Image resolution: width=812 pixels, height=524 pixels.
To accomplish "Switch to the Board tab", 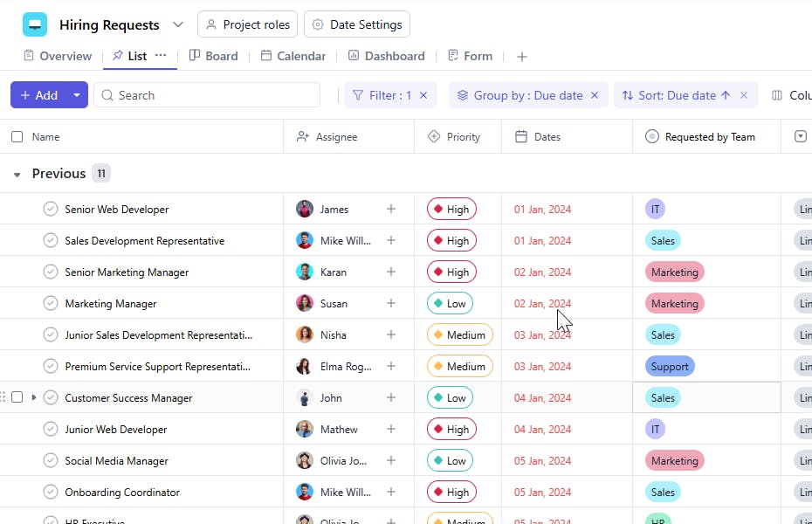I will coord(213,56).
